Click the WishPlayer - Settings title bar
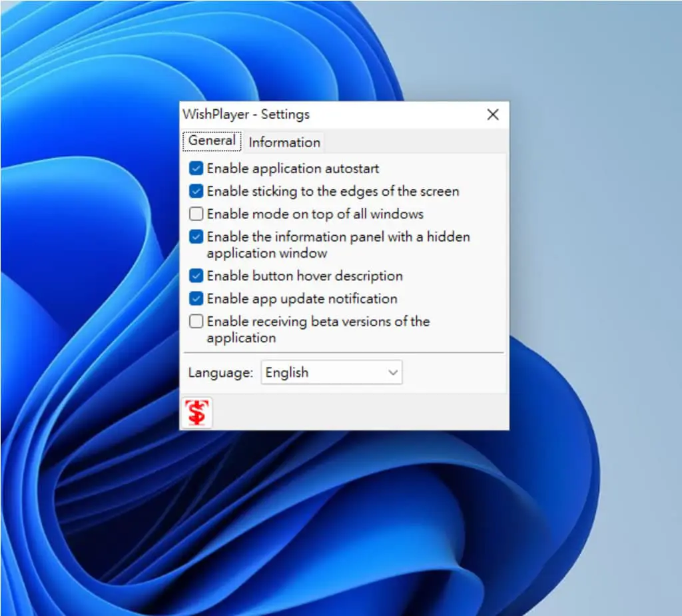This screenshot has height=616, width=682. tap(330, 115)
